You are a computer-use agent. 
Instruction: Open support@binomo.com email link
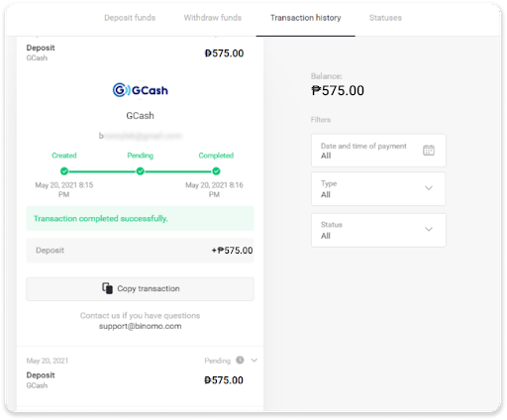point(141,326)
